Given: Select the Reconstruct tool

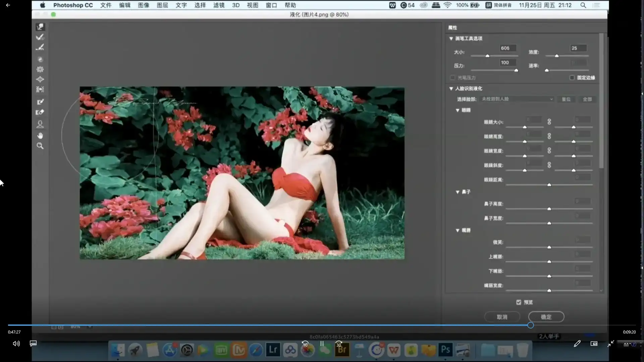Looking at the screenshot, I should [40, 37].
